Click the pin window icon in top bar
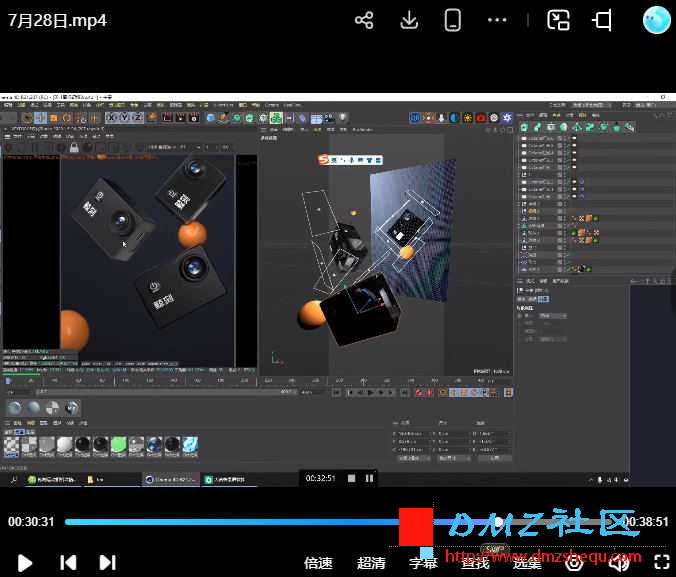 [602, 20]
